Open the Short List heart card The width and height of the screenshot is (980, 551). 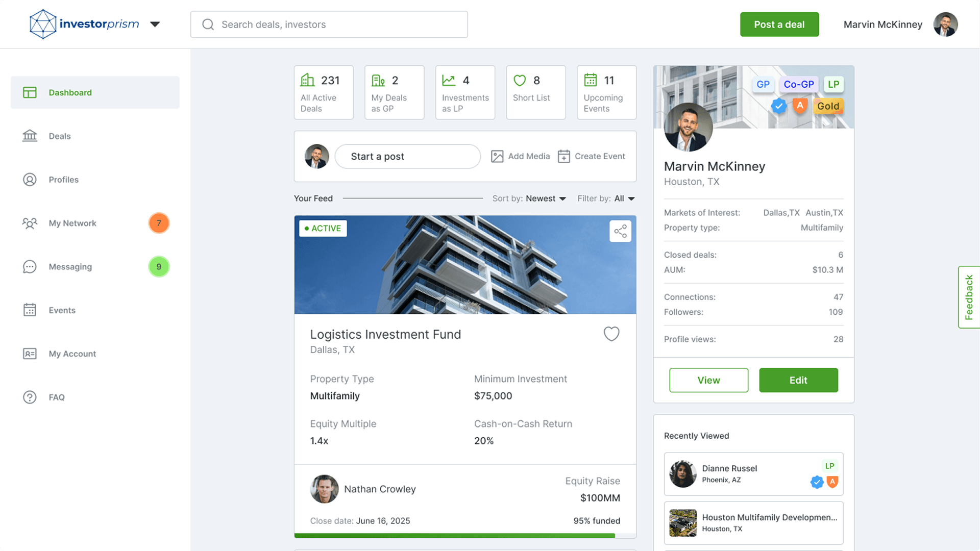pos(535,92)
